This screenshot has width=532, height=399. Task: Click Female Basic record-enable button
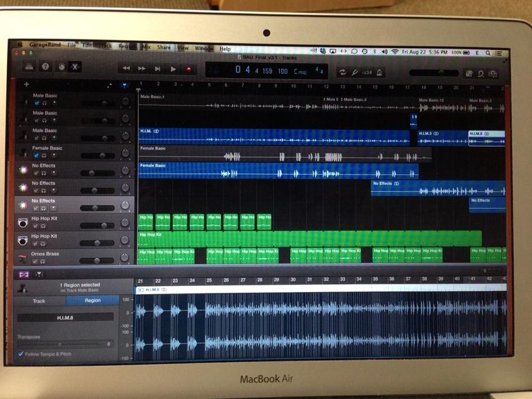54,155
